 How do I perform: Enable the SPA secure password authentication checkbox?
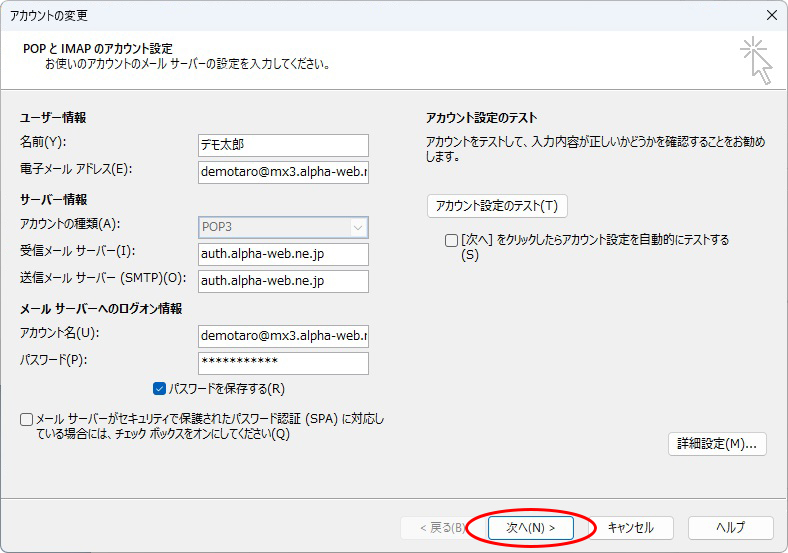click(x=27, y=420)
